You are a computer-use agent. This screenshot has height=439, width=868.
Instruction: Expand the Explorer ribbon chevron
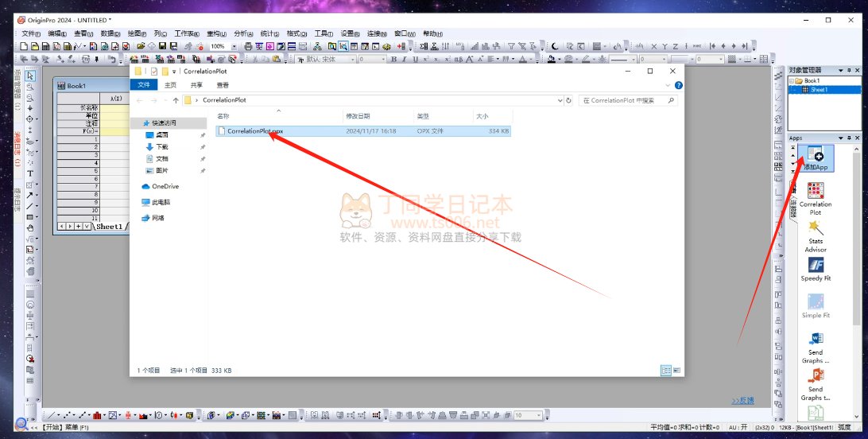point(668,85)
